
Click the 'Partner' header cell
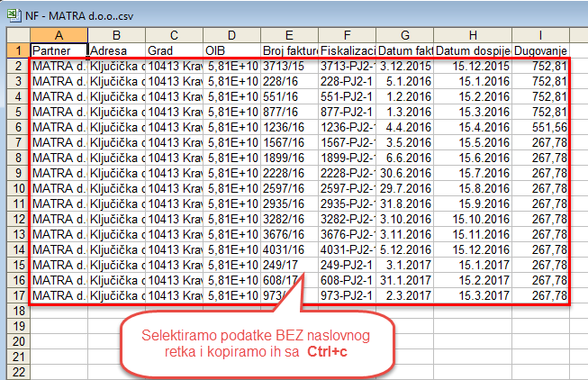coord(59,50)
